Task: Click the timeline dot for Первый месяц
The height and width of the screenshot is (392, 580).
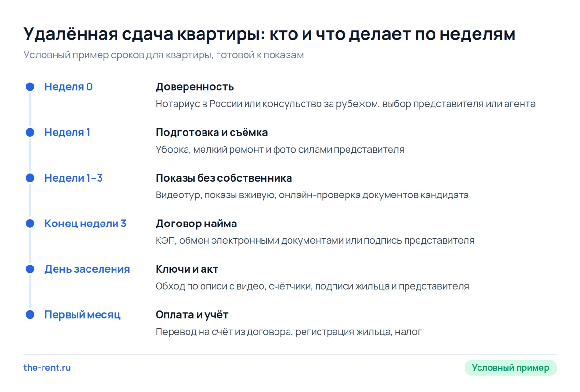Action: pos(30,315)
